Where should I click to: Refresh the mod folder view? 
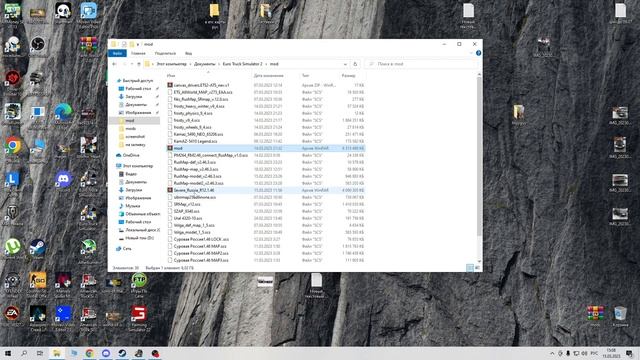[x=355, y=64]
